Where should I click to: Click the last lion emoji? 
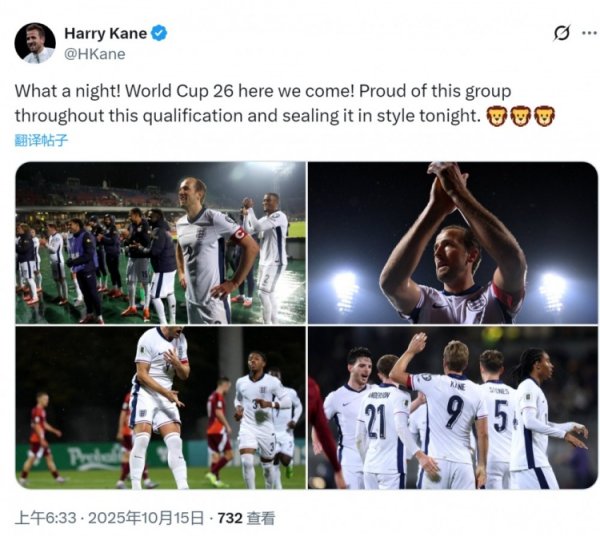(544, 116)
